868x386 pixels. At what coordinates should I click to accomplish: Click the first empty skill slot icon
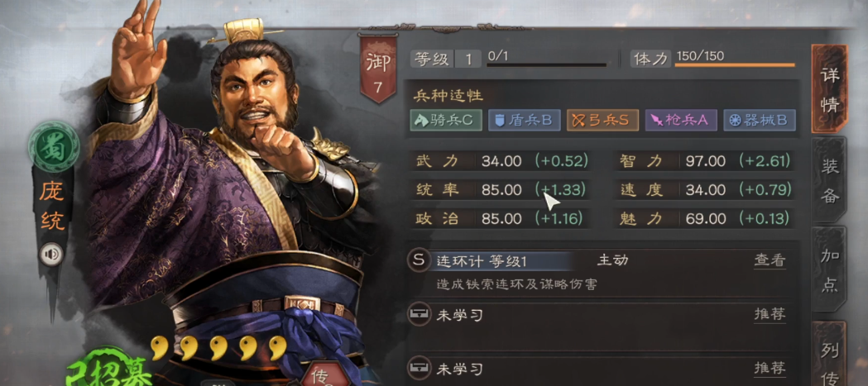[419, 315]
